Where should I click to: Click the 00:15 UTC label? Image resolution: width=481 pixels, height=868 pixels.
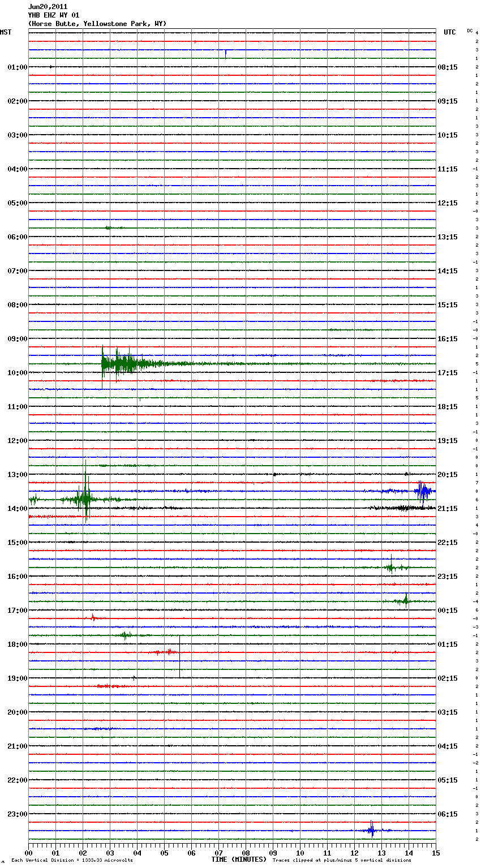coord(448,611)
